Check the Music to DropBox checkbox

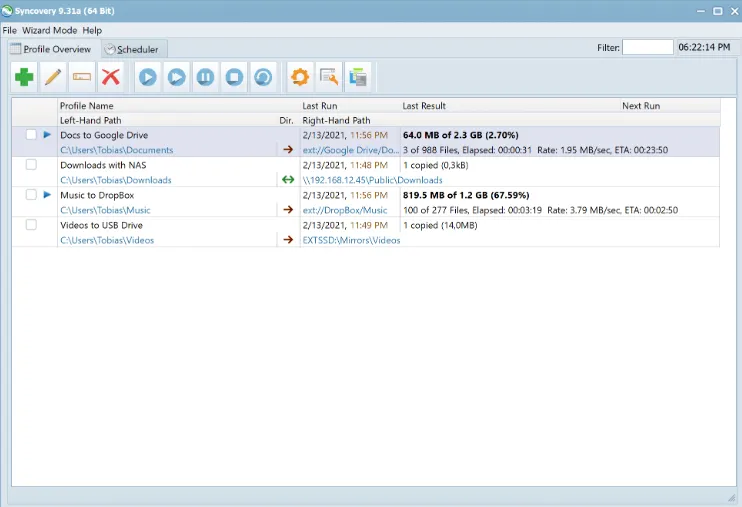[x=31, y=195]
